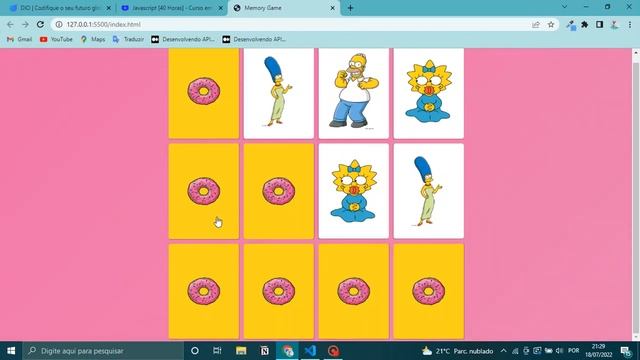Image resolution: width=640 pixels, height=360 pixels.
Task: Click the Marge card in the middle row
Action: tap(429, 191)
